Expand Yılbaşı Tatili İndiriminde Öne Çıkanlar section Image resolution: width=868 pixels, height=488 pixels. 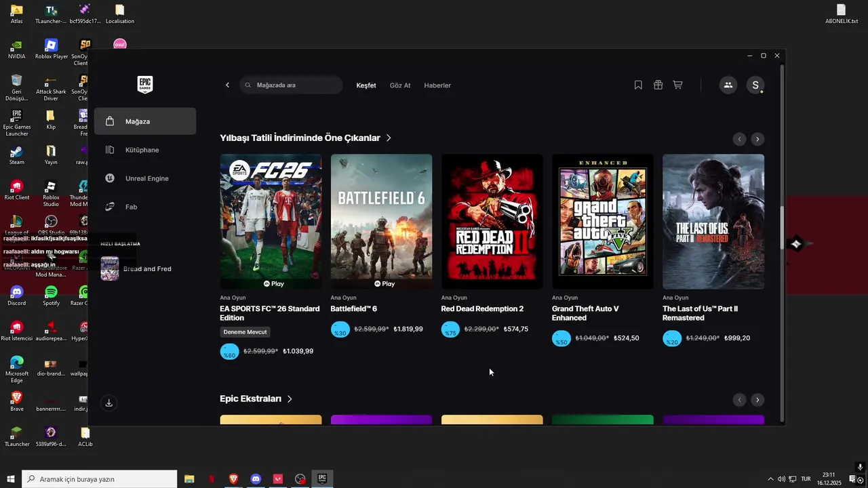(x=305, y=138)
